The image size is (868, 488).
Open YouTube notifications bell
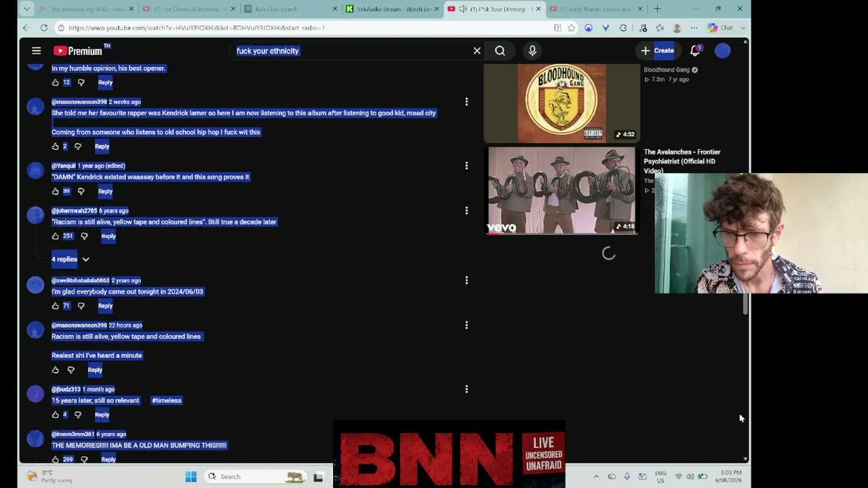click(x=695, y=51)
